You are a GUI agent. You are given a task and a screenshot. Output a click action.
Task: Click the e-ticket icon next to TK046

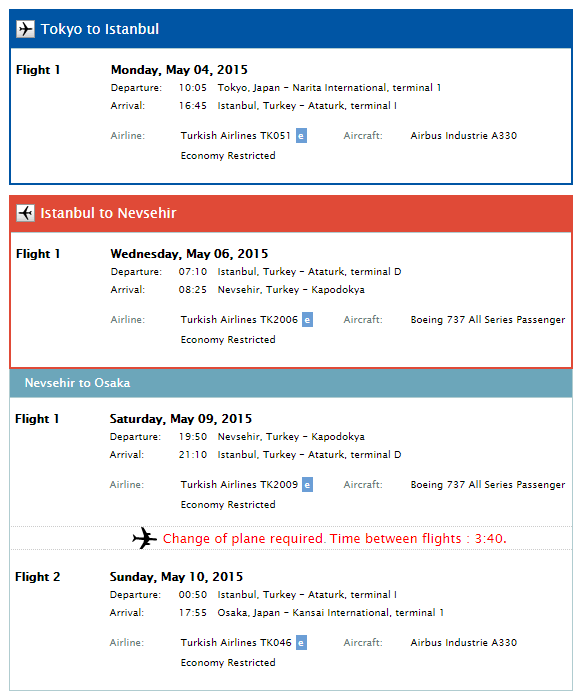click(x=301, y=643)
